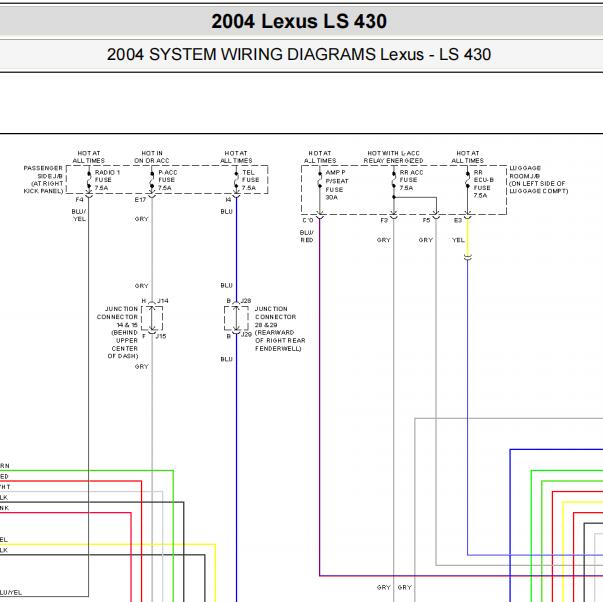The height and width of the screenshot is (602, 603).
Task: Select the F3 connector pin label
Action: [x=384, y=220]
